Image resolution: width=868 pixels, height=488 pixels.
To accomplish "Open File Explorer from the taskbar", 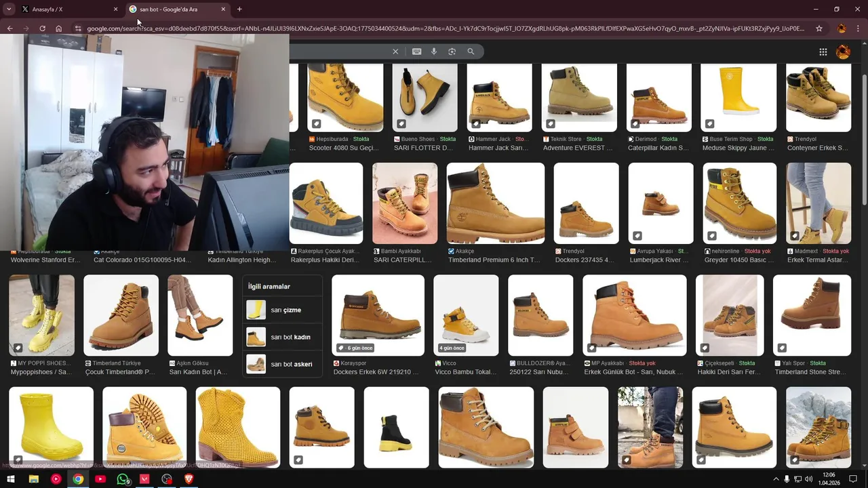I will 33,479.
